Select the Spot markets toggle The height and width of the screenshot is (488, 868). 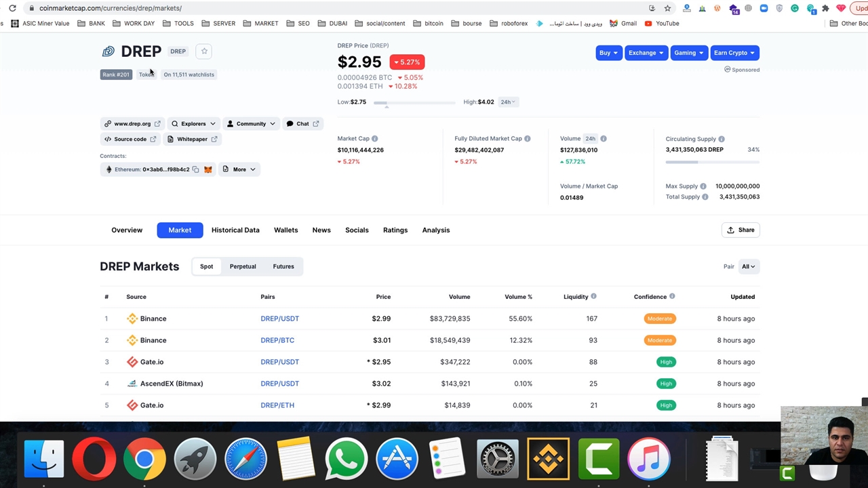(x=206, y=266)
